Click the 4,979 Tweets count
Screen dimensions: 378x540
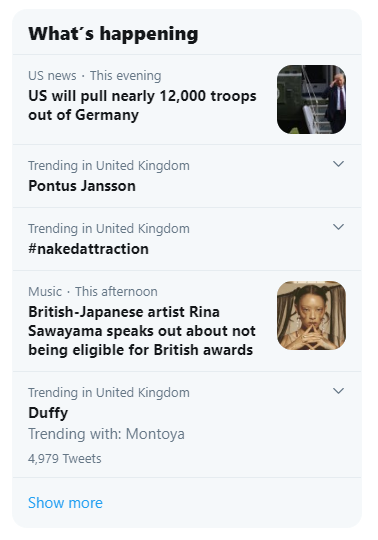tap(65, 459)
